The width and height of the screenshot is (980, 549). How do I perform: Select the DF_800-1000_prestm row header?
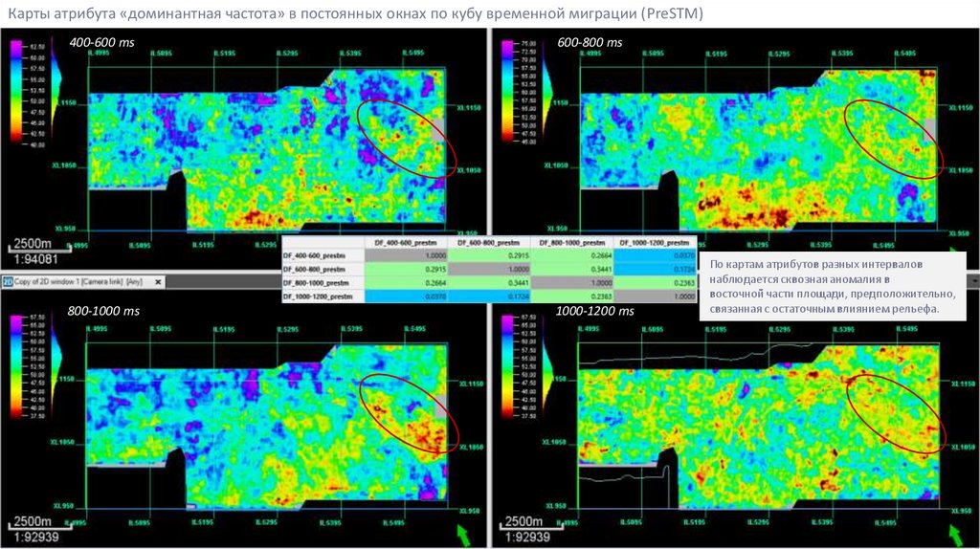pos(323,283)
